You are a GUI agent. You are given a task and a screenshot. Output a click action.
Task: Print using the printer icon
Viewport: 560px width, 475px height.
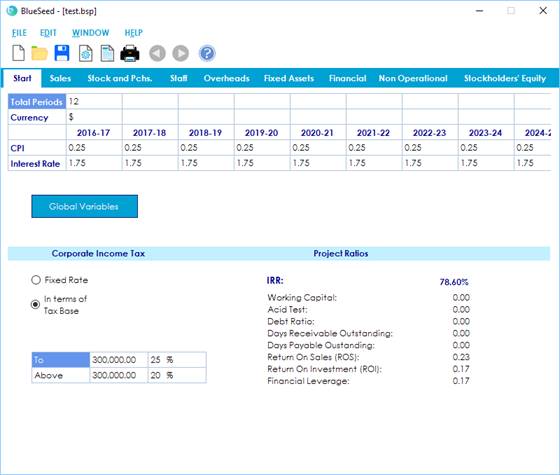click(x=130, y=54)
